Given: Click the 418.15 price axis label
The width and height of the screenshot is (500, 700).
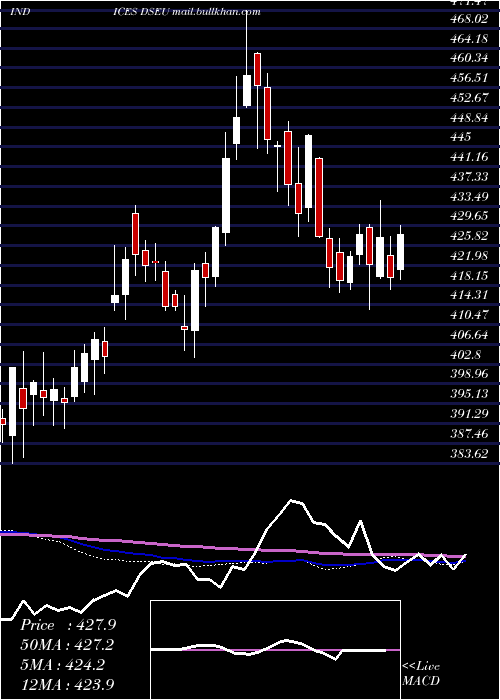Looking at the screenshot, I should 470,276.
